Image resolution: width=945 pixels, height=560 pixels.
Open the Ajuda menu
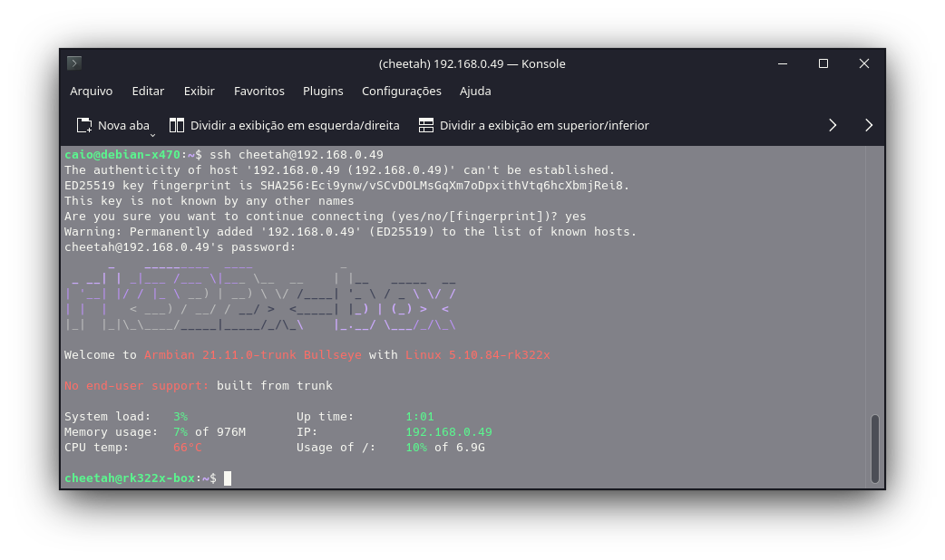tap(475, 91)
